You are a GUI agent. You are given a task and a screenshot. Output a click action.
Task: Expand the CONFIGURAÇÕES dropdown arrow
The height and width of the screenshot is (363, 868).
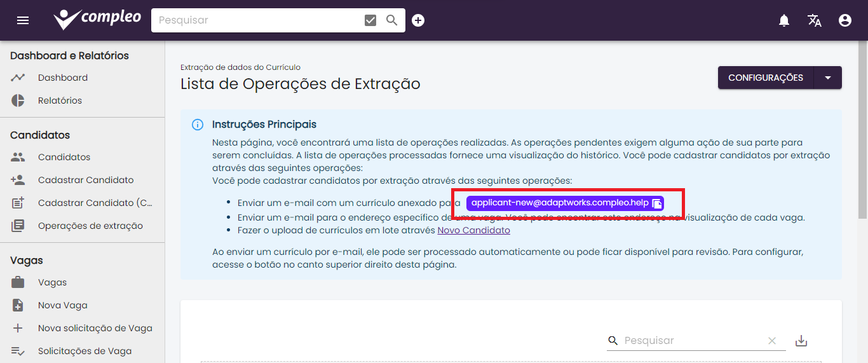(x=828, y=78)
